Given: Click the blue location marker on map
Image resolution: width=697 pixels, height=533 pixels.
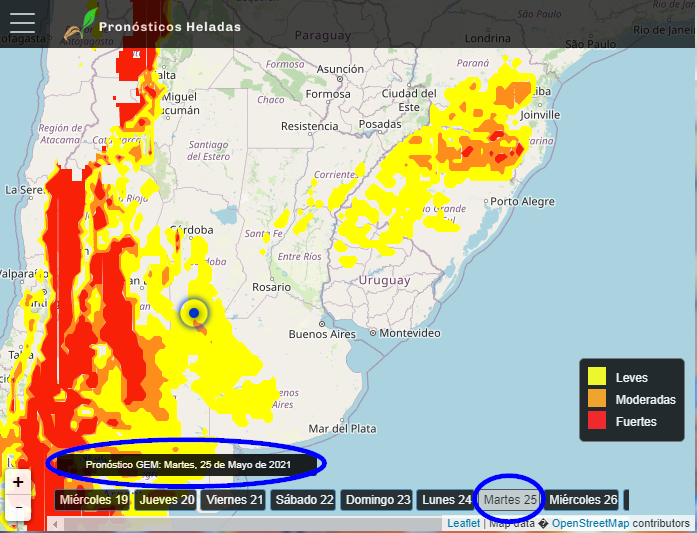Looking at the screenshot, I should [194, 313].
